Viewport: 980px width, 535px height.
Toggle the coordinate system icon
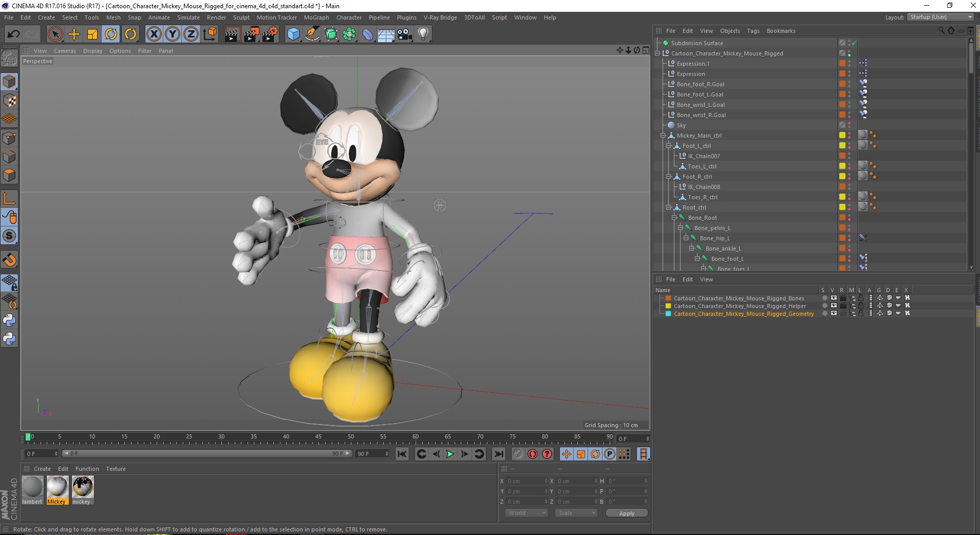point(210,34)
